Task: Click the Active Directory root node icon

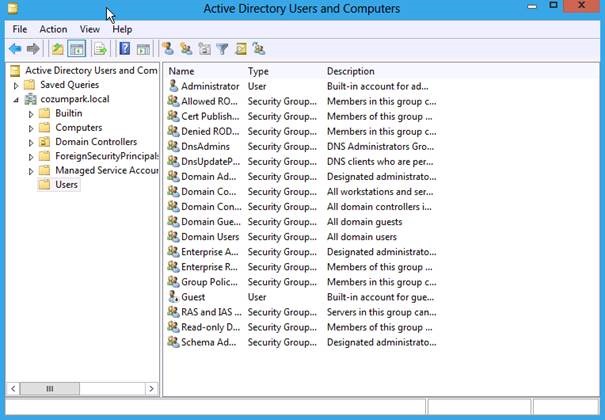Action: click(15, 71)
